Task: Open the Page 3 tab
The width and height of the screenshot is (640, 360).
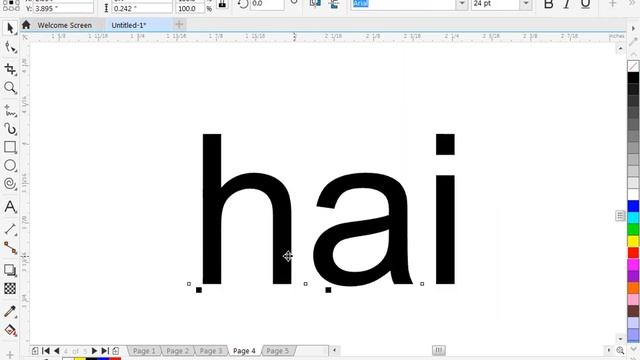Action: coord(211,351)
